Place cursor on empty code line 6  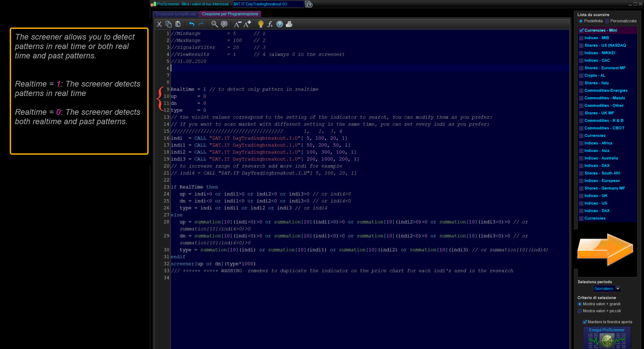point(370,68)
